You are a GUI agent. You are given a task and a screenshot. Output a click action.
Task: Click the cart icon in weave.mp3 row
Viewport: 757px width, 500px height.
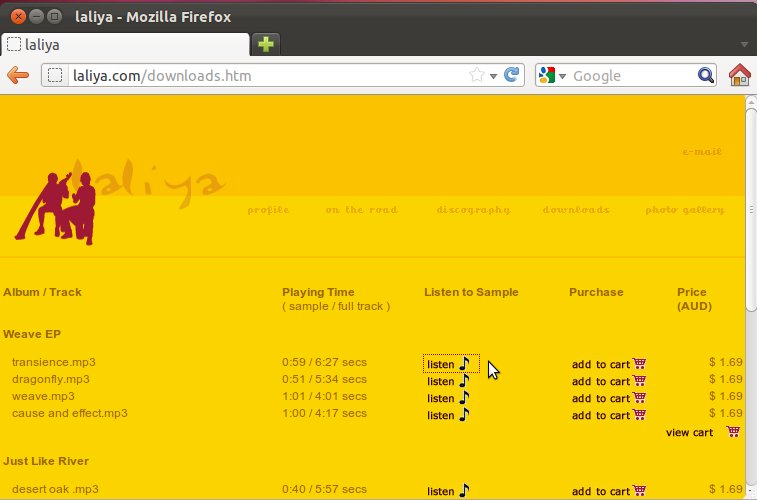click(639, 397)
